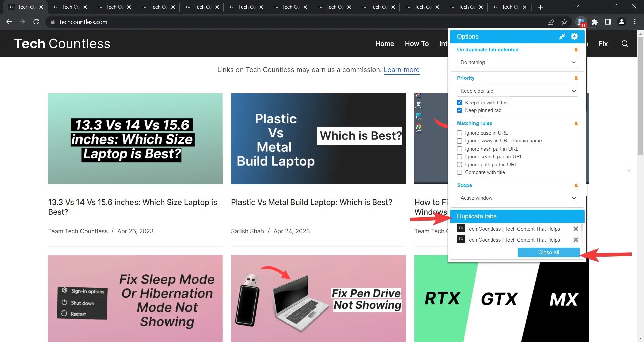Click the bookmark star icon

[x=565, y=22]
